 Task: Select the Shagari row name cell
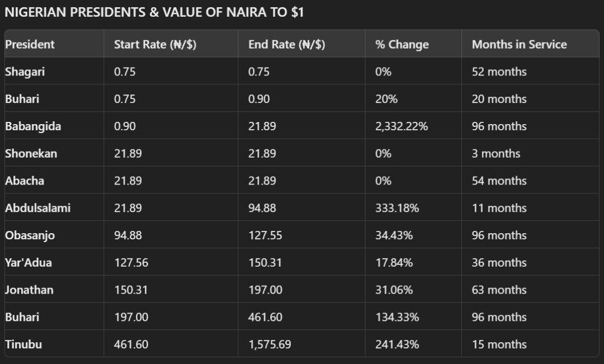pyautogui.click(x=25, y=72)
